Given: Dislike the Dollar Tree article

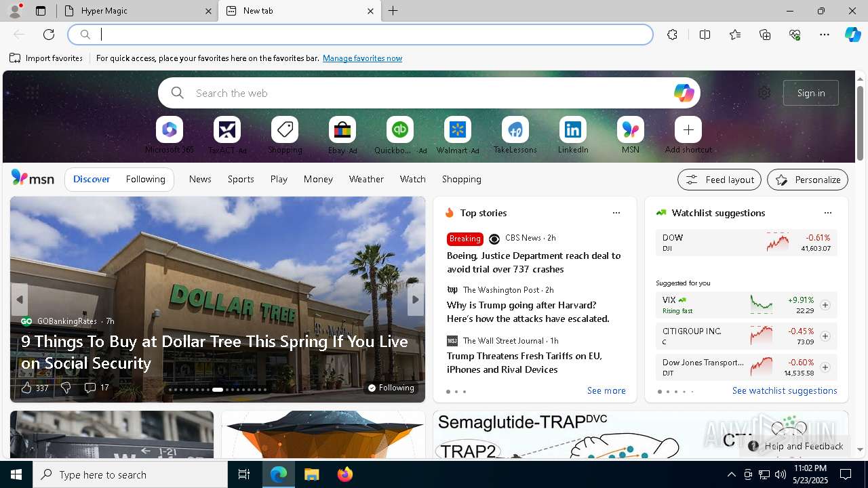Looking at the screenshot, I should (x=66, y=388).
